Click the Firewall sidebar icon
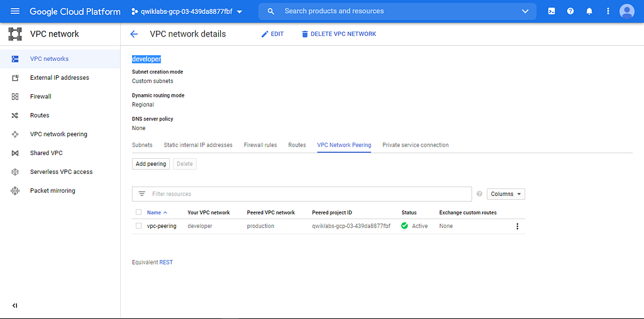The image size is (644, 319). pyautogui.click(x=15, y=97)
